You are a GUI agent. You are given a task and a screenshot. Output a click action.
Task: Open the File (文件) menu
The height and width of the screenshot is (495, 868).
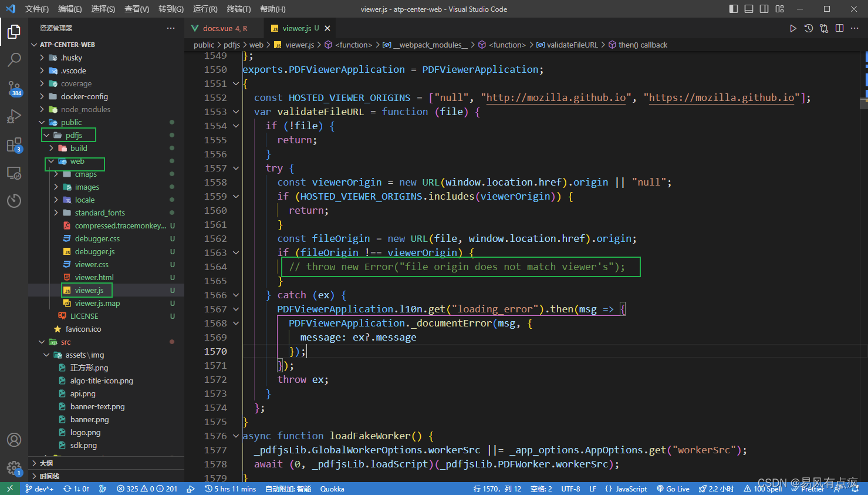pos(36,9)
